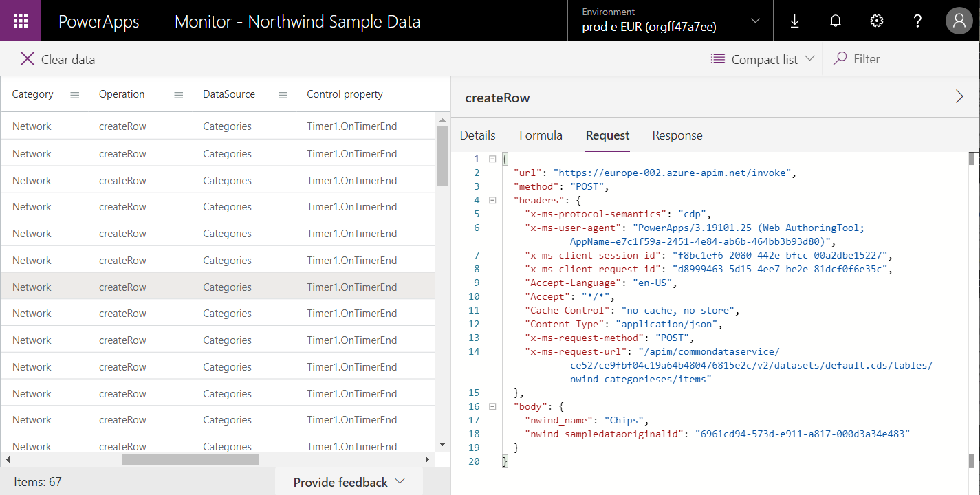Open the settings gear
Viewport: 980px width, 495px height.
point(876,21)
